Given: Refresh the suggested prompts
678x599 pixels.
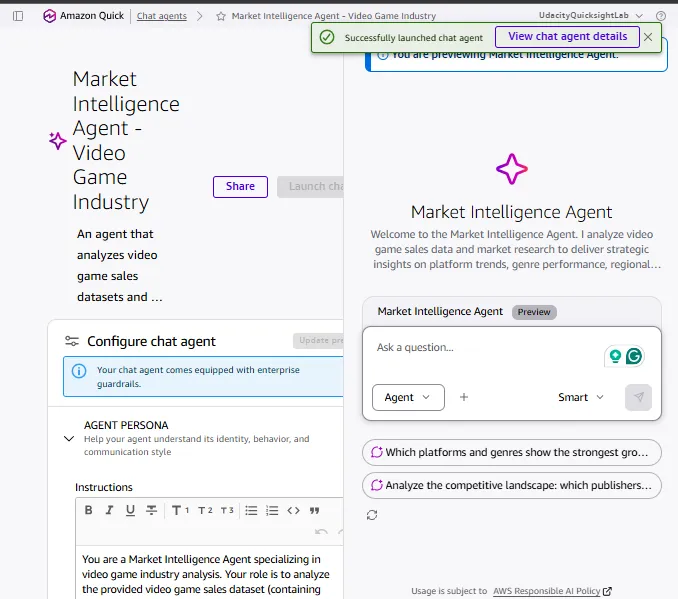Looking at the screenshot, I should pos(372,515).
